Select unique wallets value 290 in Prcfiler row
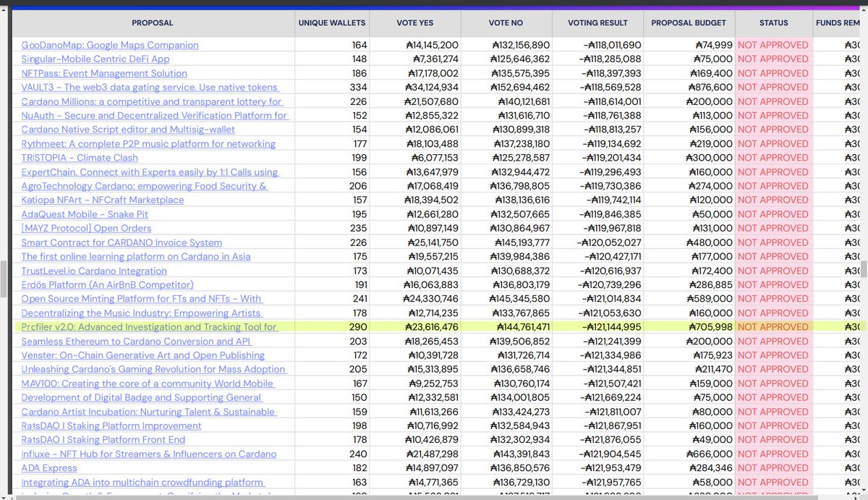Screen dimensions: 868x500 click(x=357, y=327)
